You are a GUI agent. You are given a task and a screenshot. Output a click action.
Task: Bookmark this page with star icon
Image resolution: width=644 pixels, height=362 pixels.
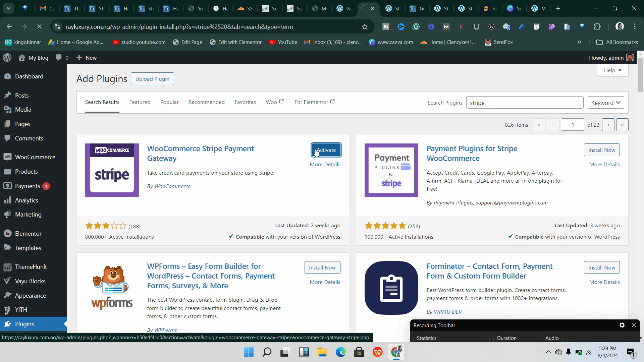coord(365,26)
